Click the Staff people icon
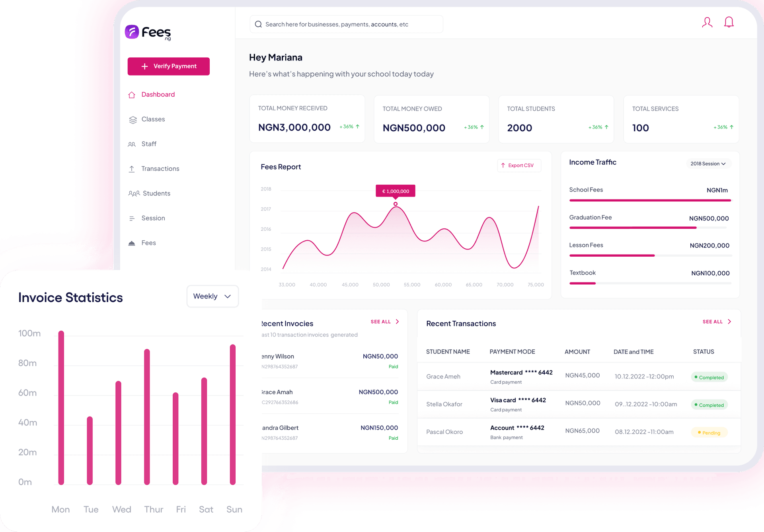Screen dimensions: 764x532 tap(132, 144)
